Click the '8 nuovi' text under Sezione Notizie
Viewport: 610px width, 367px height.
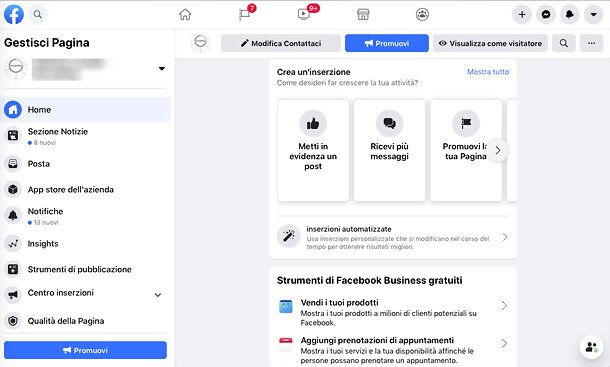[44, 143]
